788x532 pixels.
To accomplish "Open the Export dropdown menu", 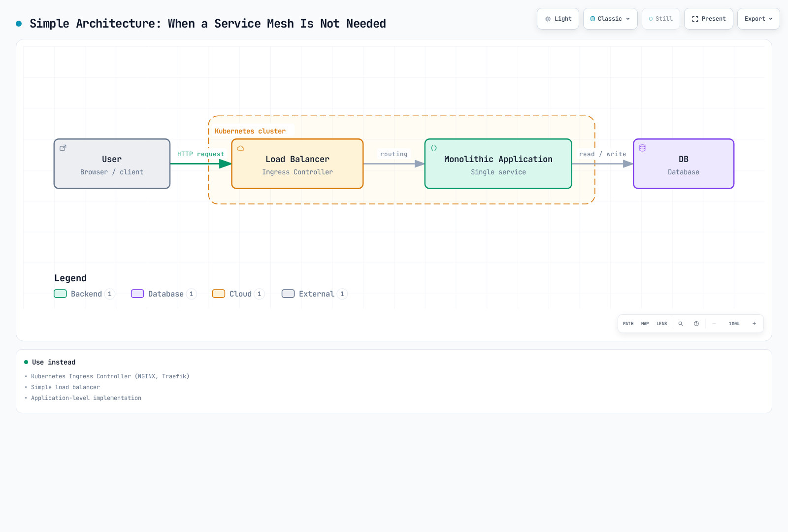I will (758, 19).
